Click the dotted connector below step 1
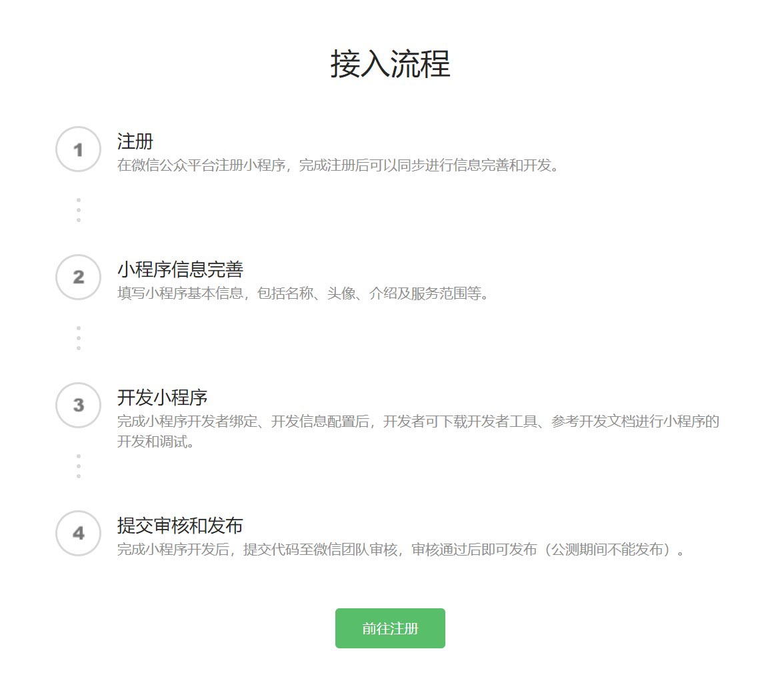 tap(79, 210)
